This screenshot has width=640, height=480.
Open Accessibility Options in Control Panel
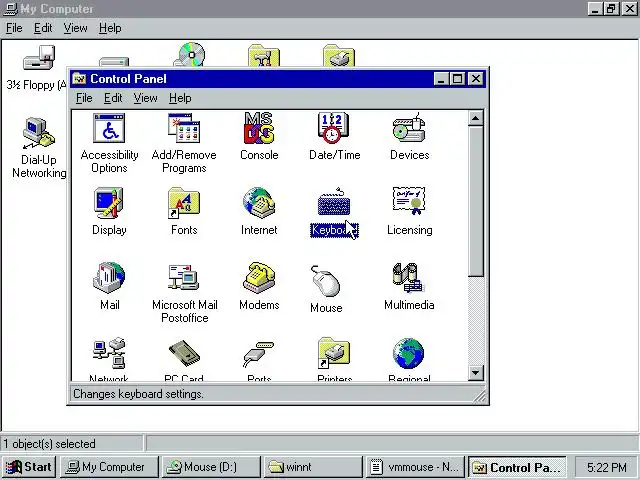click(x=109, y=129)
